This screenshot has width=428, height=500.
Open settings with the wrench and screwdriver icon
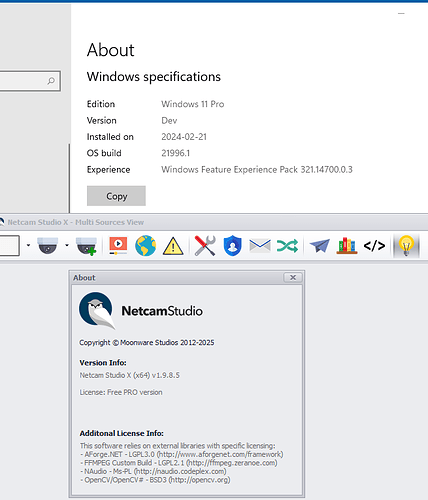click(205, 246)
